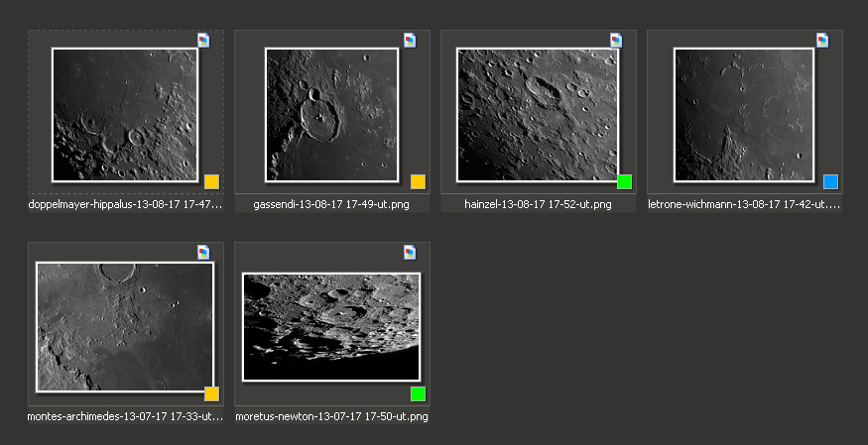Click the gassendi-13-08-17 17-49-ut.png filename
868x445 pixels.
coord(331,205)
